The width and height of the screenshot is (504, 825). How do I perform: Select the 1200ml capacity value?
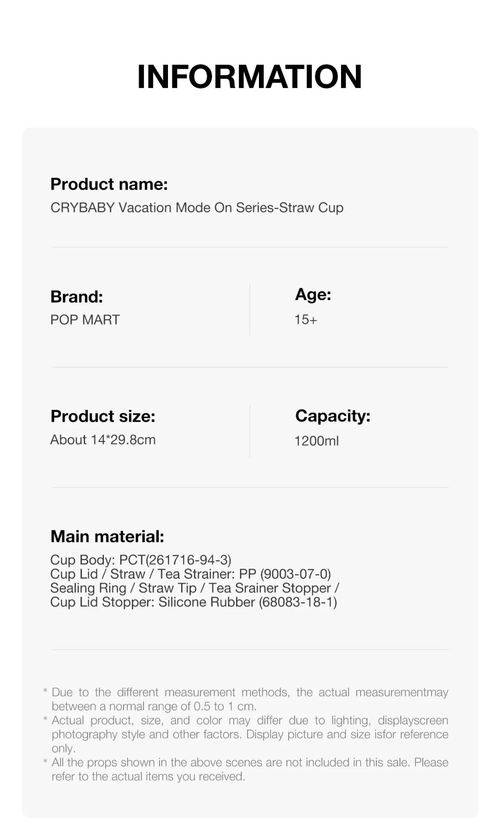coord(317,441)
